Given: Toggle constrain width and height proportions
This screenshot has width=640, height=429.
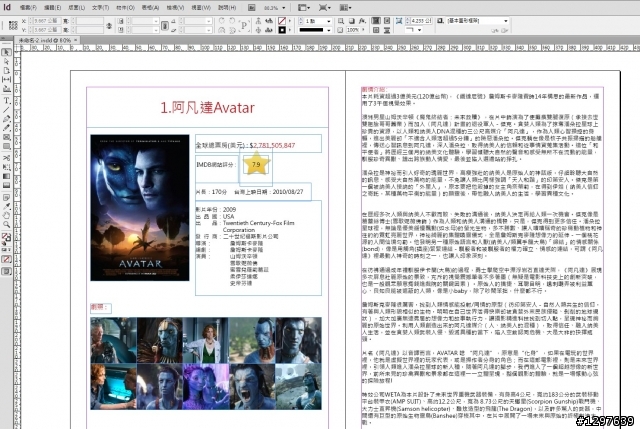Looking at the screenshot, I should pyautogui.click(x=109, y=25).
